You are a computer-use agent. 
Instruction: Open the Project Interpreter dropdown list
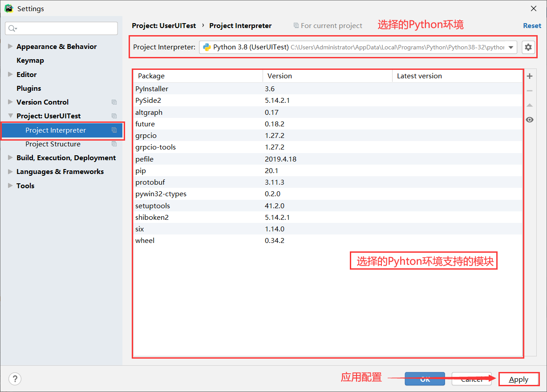511,47
